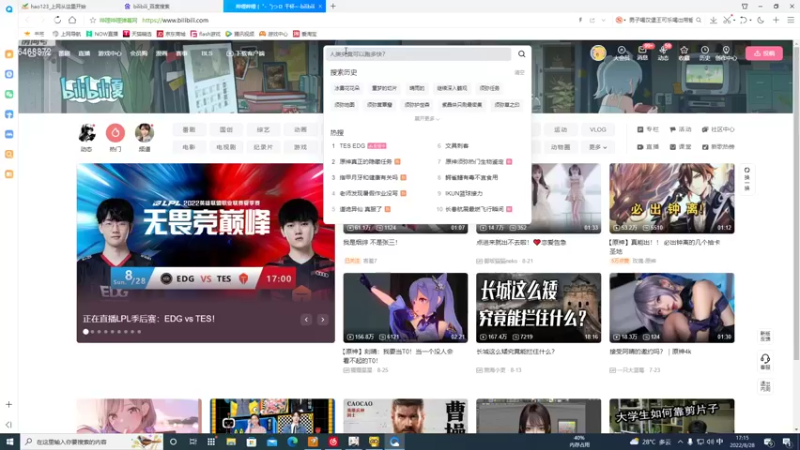Image resolution: width=800 pixels, height=450 pixels.
Task: Select hot search 原神真正的隐藏任务
Action: 366,162
